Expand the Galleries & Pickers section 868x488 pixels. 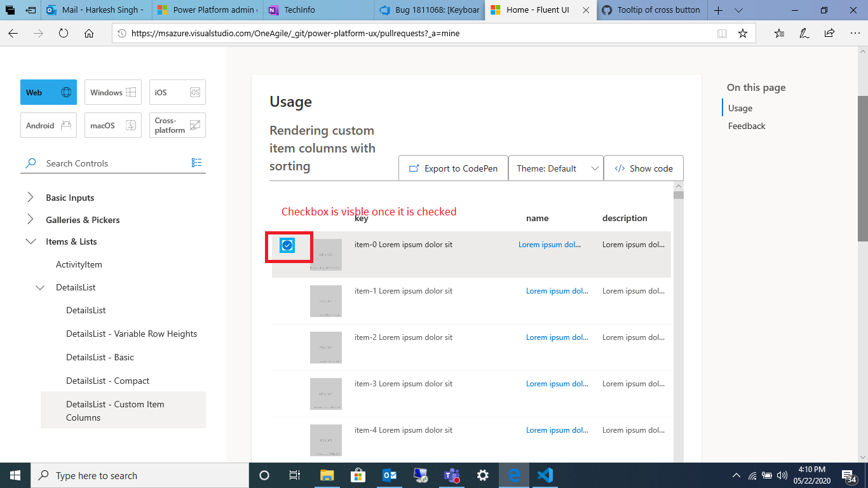pyautogui.click(x=30, y=219)
